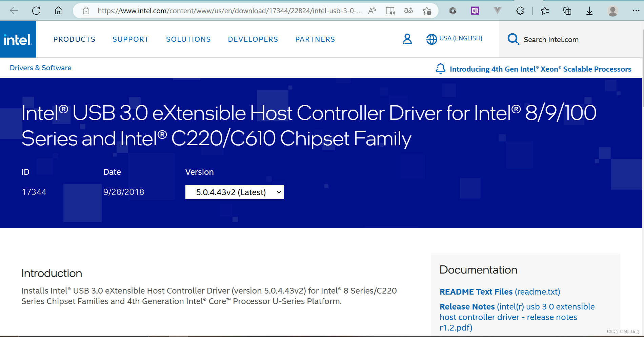
Task: Click the globe language icon
Action: (x=431, y=39)
